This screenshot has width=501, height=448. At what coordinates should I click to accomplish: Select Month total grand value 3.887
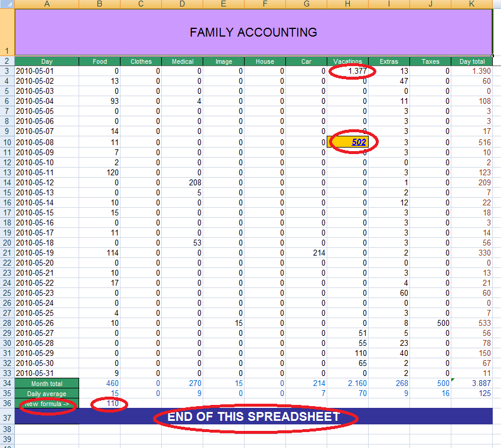(x=472, y=383)
